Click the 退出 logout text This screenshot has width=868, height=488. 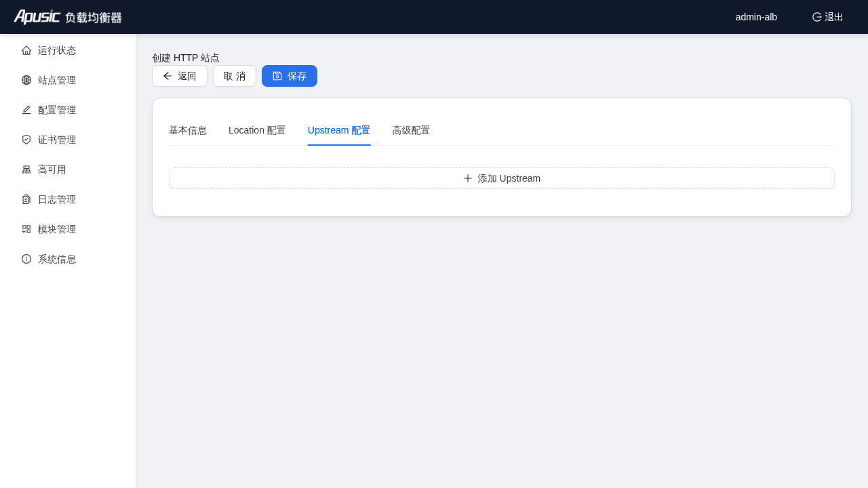(834, 17)
